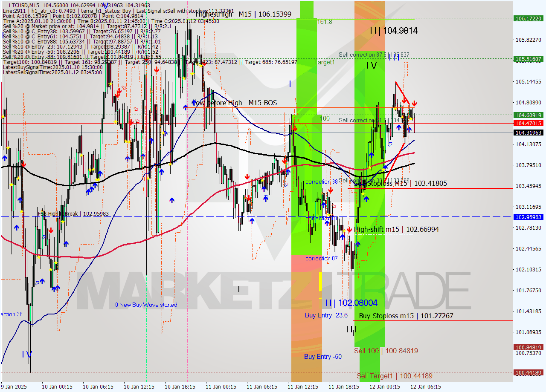Click the 'Target1' label on green zone
Screen dimensions: 546x392
pyautogui.click(x=325, y=62)
